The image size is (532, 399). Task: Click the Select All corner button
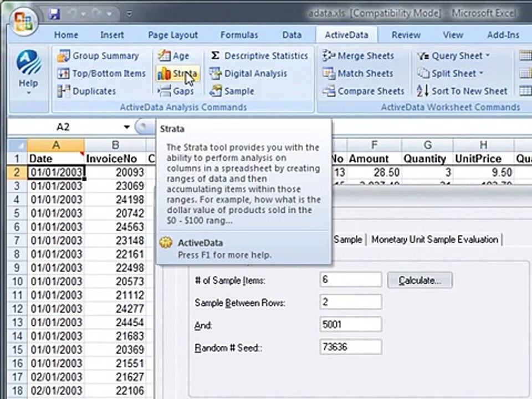[x=17, y=145]
